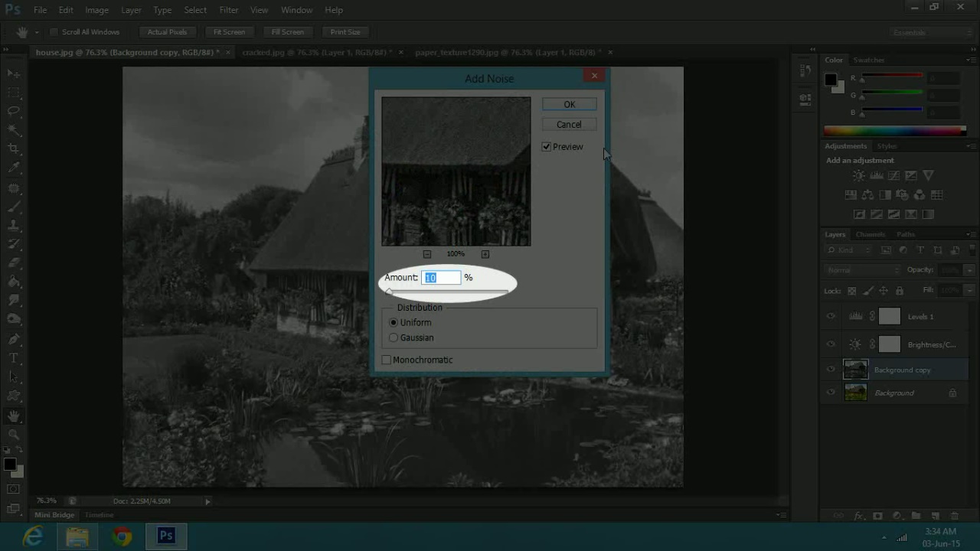Add a Levels adjustment from Adjustments panel

pyautogui.click(x=877, y=175)
